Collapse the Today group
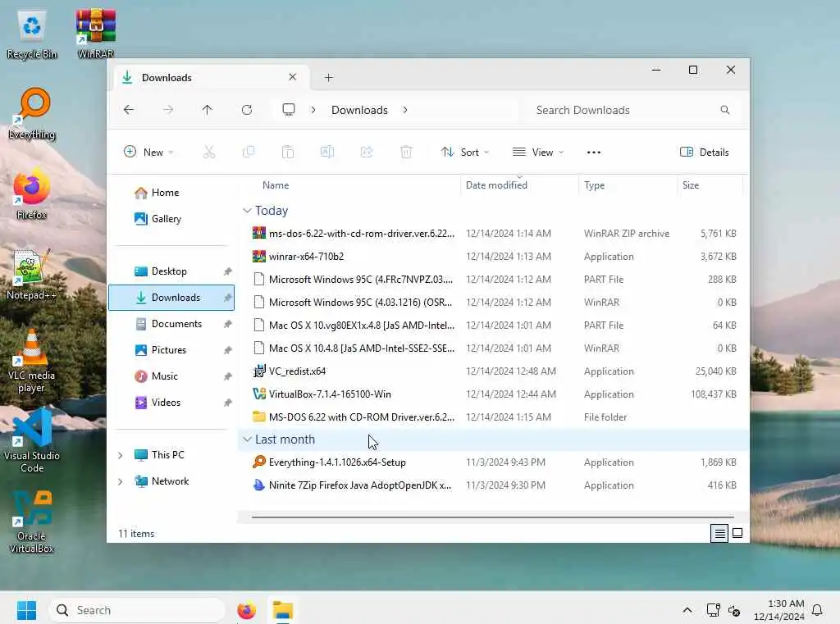 click(x=247, y=211)
